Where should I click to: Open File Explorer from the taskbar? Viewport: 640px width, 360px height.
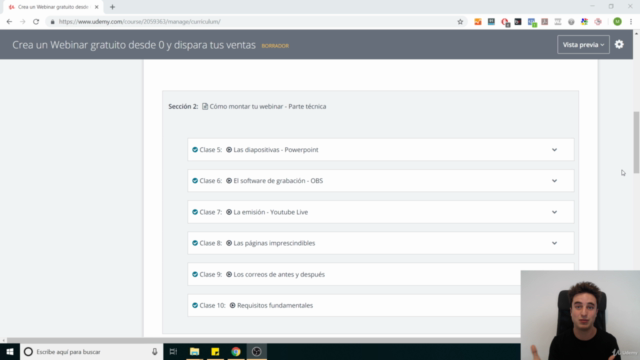[x=194, y=351]
